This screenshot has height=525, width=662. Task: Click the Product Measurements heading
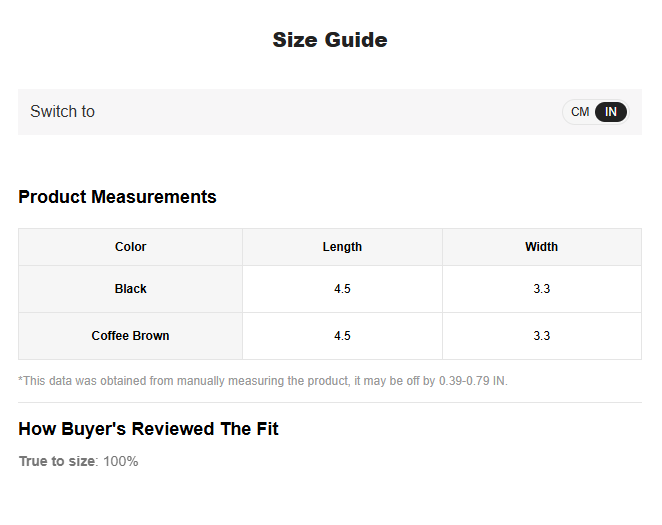click(117, 197)
